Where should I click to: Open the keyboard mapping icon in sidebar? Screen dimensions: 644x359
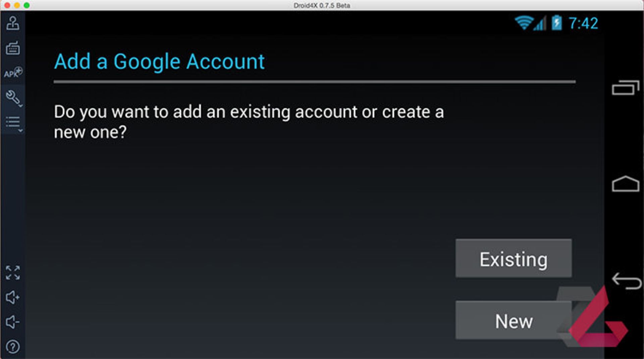click(13, 48)
